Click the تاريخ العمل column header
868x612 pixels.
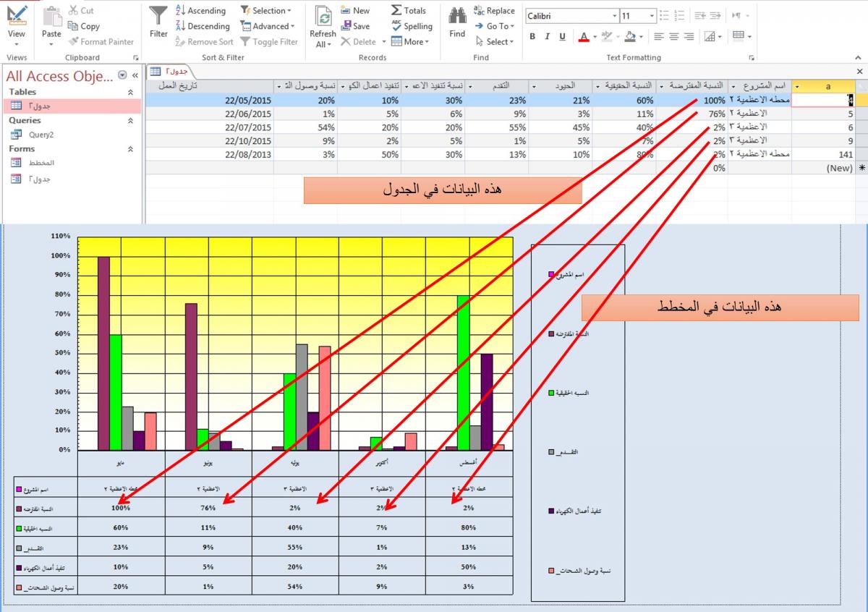[x=210, y=86]
